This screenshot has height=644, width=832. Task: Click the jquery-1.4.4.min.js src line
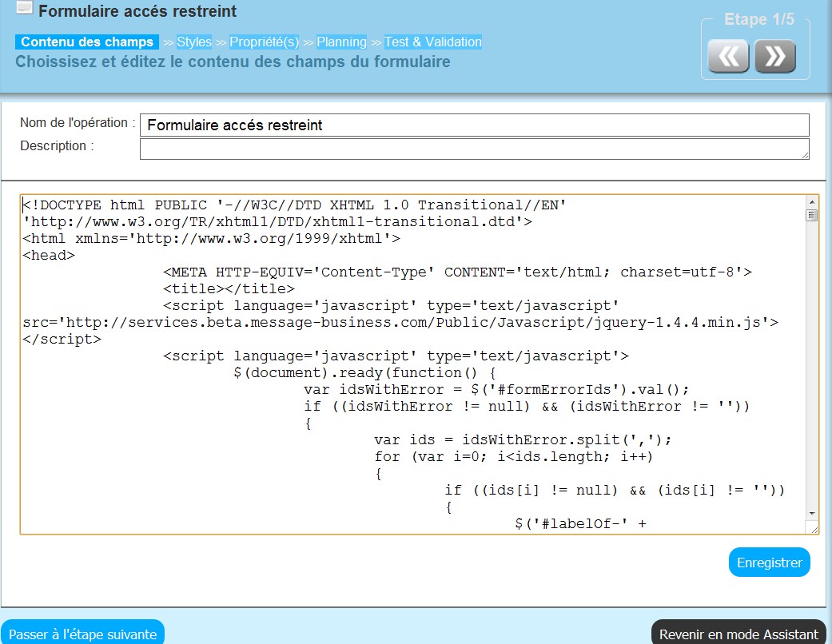click(x=400, y=323)
